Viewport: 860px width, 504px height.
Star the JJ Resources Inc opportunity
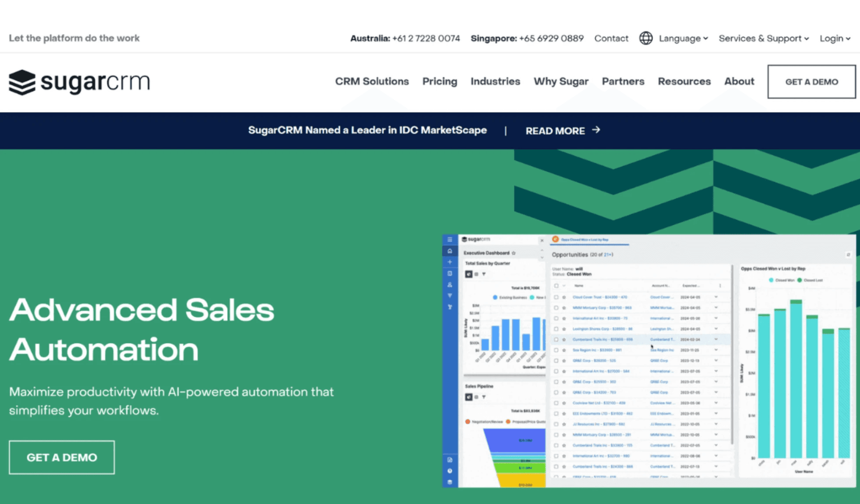pos(564,424)
